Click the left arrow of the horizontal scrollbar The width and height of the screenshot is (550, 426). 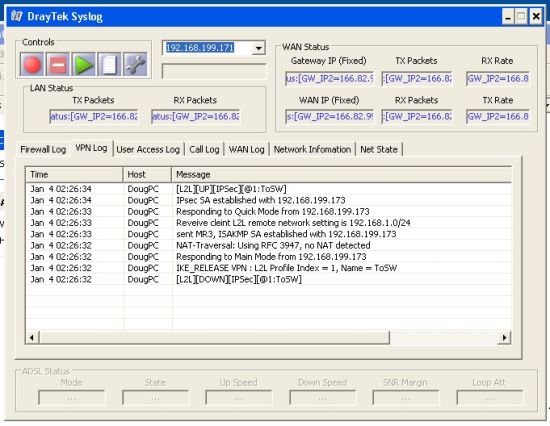click(x=32, y=338)
